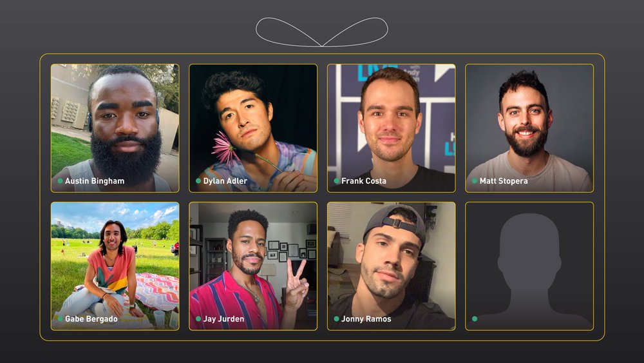
Task: Select Dylan Adler's photo holding a flower
Action: 253,128
